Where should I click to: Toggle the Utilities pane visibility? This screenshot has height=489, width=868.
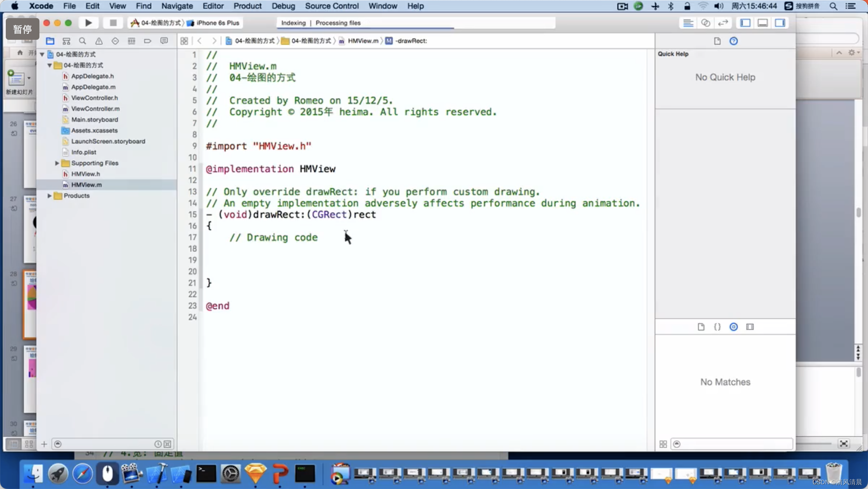[x=780, y=23]
